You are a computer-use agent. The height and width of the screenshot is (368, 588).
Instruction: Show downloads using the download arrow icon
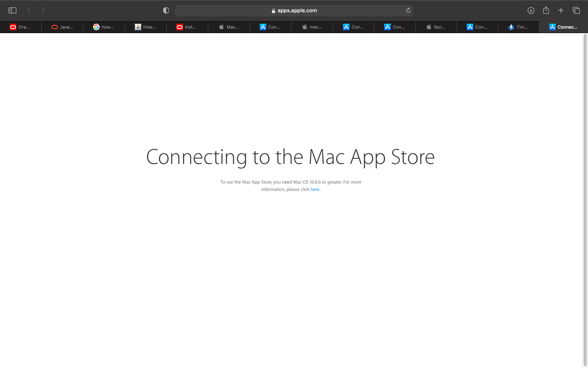tap(531, 11)
